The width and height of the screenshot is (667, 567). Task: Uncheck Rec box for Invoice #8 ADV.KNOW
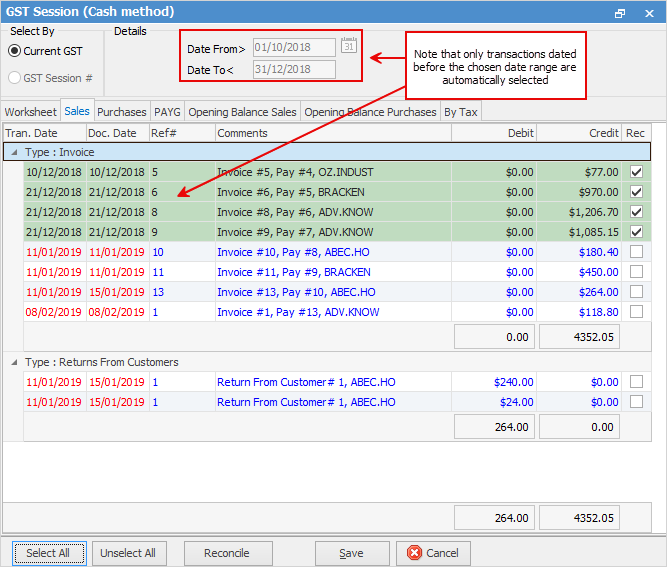coord(636,212)
